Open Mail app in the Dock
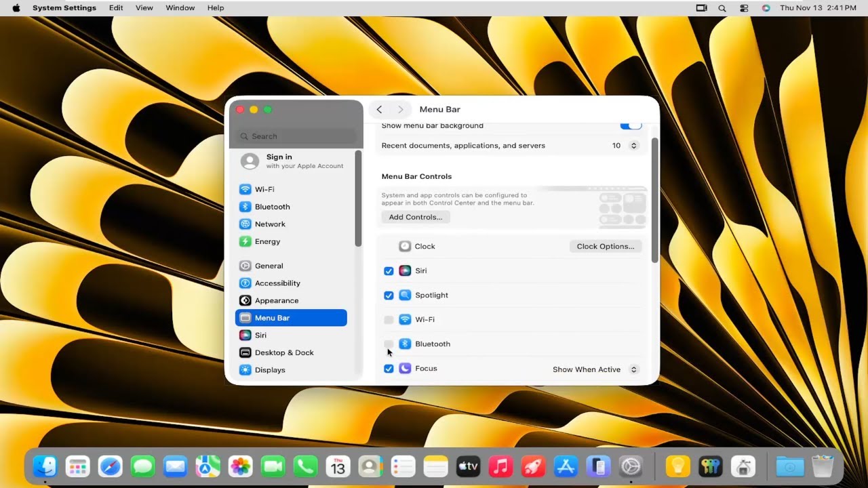This screenshot has width=868, height=488. coord(175,466)
